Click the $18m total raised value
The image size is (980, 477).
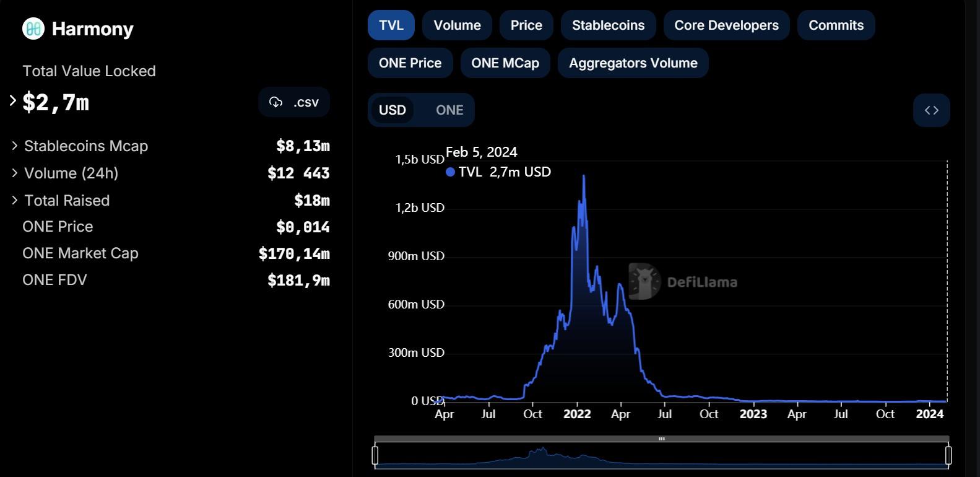tap(312, 201)
